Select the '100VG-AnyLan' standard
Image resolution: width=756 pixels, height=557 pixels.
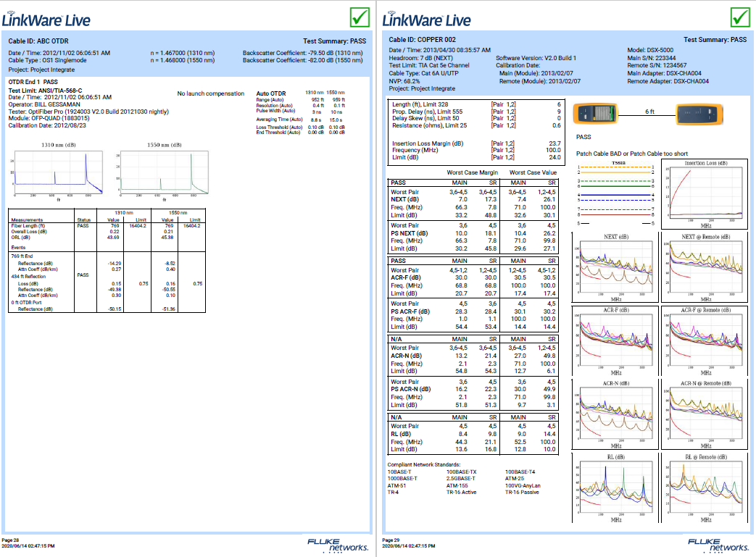coord(523,486)
